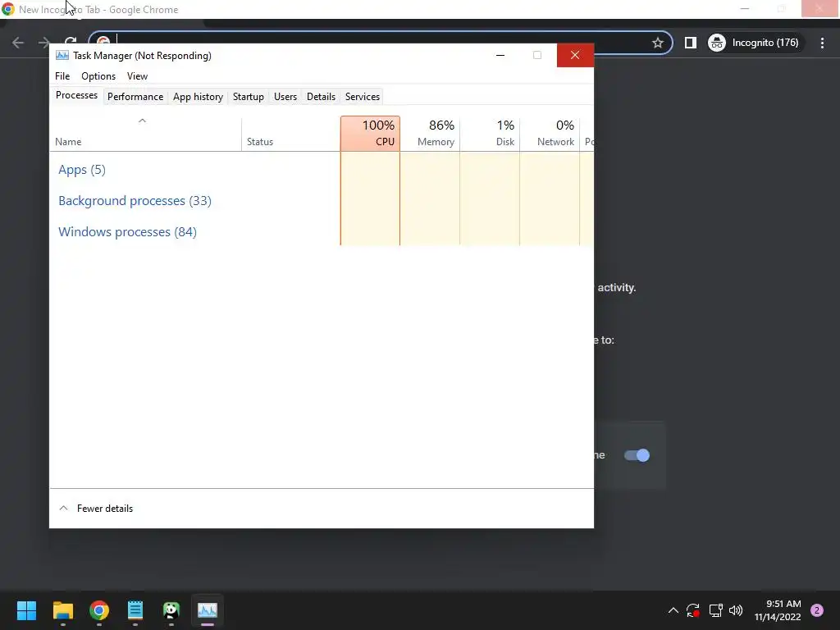The height and width of the screenshot is (630, 840).
Task: Sort processes by Name column
Action: point(145,134)
